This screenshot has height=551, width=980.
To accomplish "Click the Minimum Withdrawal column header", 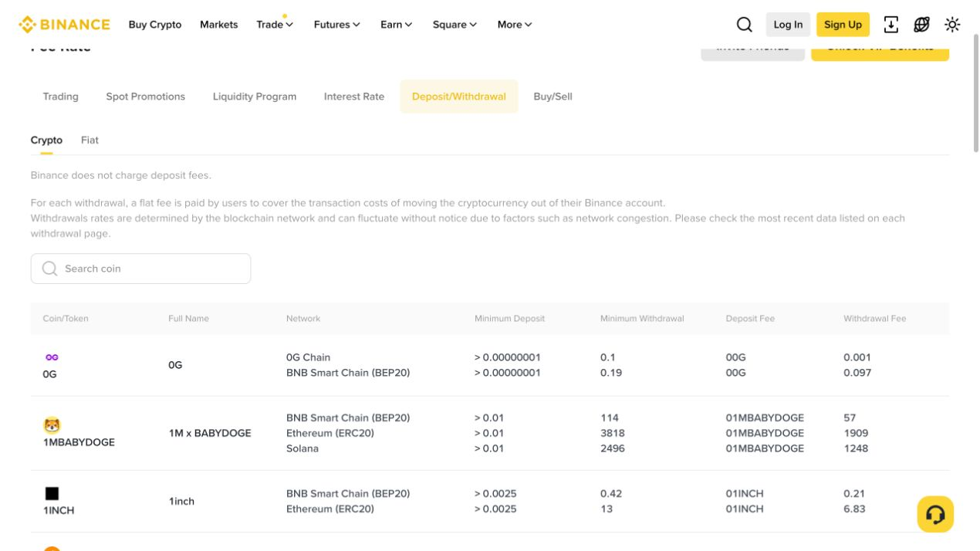I will 642,319.
